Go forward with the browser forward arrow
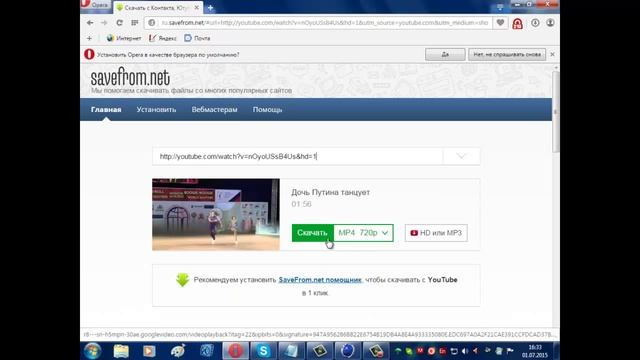This screenshot has width=640, height=360. [x=104, y=23]
